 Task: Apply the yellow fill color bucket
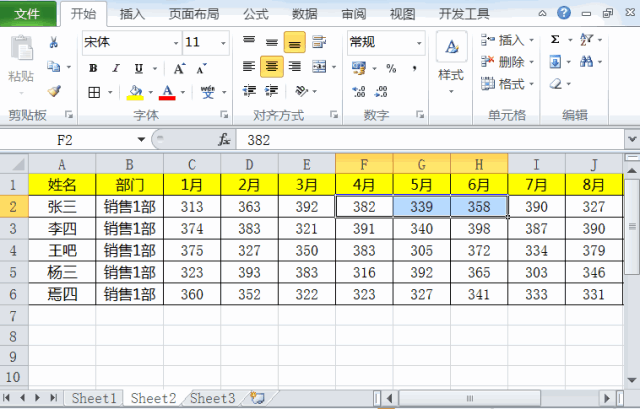pyautogui.click(x=135, y=92)
